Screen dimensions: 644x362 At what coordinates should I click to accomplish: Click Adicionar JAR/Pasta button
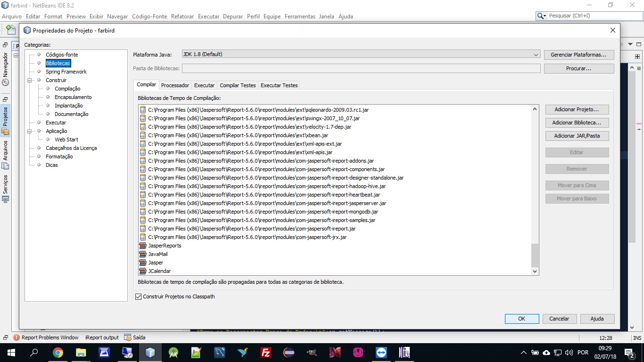(x=577, y=136)
